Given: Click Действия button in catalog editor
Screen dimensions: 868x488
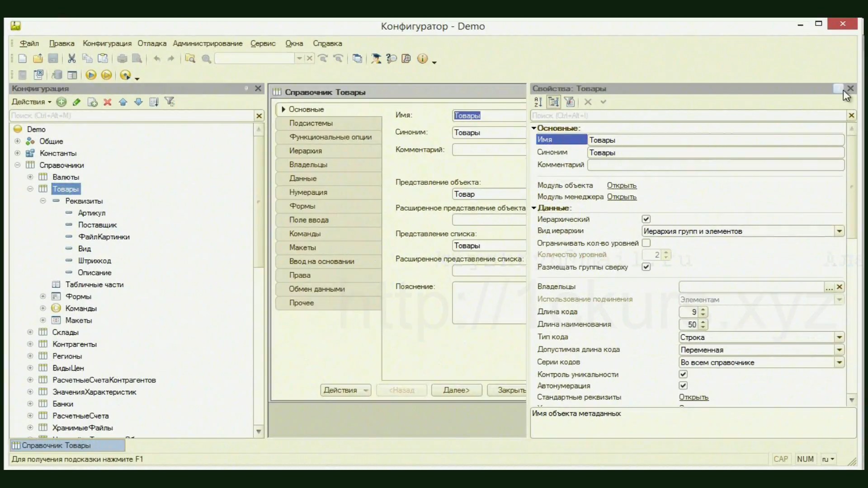Looking at the screenshot, I should click(346, 390).
